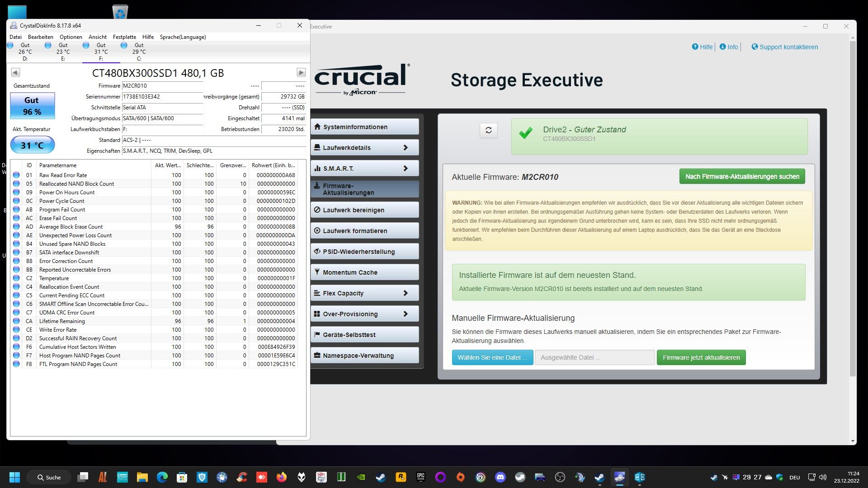Click Nach Firmware-Aktualisierungen suchen button
This screenshot has height=488, width=868.
pos(742,177)
